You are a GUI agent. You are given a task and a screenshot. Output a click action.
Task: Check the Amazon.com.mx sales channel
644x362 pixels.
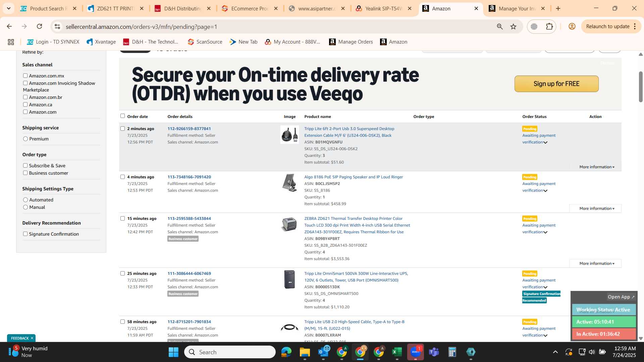[25, 76]
